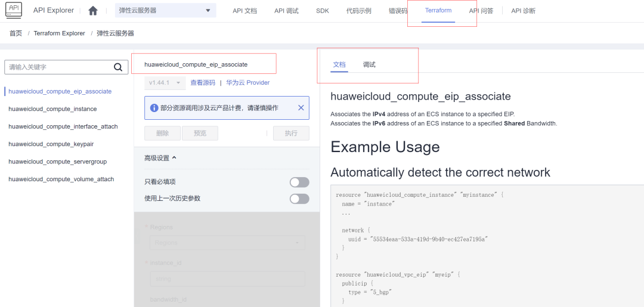
Task: Select huaweicloud_compute_volume_attach in the sidebar
Action: (x=61, y=179)
